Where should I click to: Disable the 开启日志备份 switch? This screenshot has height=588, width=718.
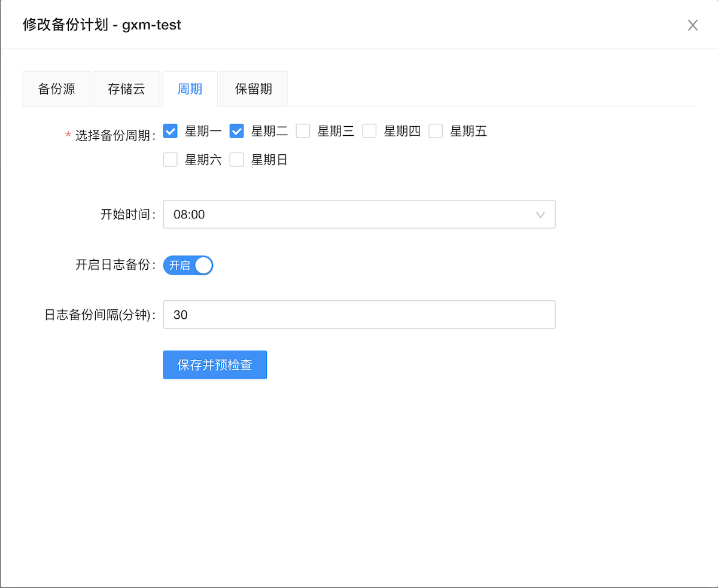[188, 265]
